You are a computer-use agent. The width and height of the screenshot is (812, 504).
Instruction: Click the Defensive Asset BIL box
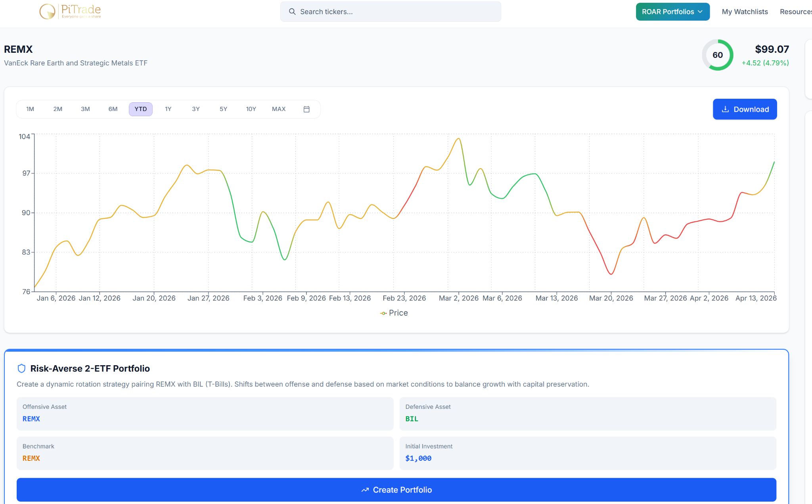pyautogui.click(x=588, y=414)
